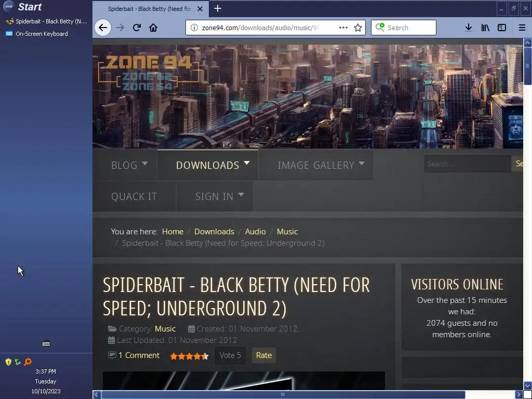The width and height of the screenshot is (532, 399).
Task: Open the hamburger application menu
Action: coord(522,28)
